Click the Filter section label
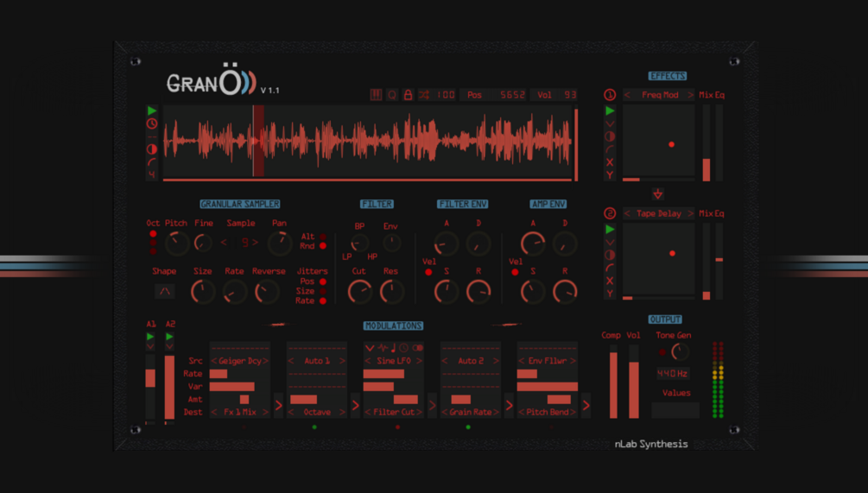 (x=377, y=204)
